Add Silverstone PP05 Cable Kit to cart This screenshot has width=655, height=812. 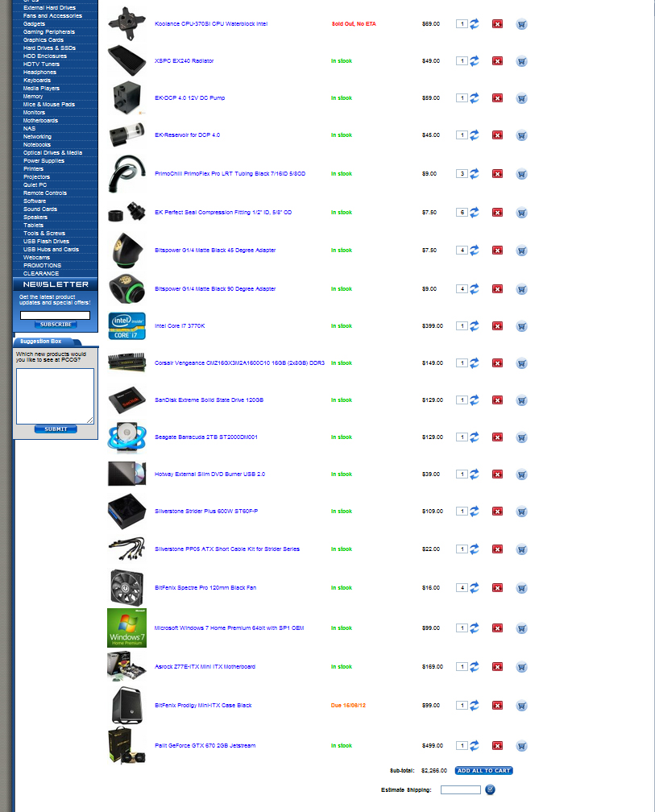tap(521, 549)
